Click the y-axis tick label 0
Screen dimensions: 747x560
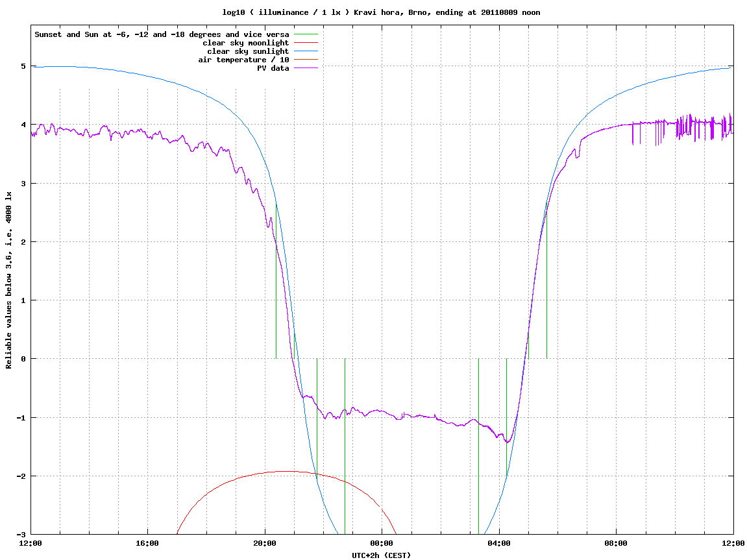click(23, 359)
